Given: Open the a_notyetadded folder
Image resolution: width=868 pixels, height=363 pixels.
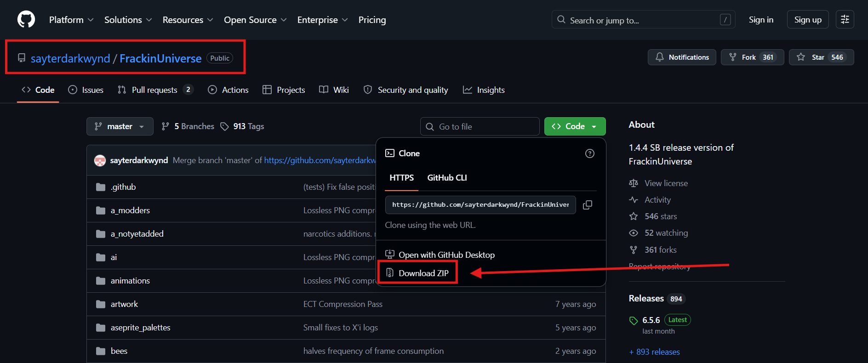Looking at the screenshot, I should pos(137,234).
